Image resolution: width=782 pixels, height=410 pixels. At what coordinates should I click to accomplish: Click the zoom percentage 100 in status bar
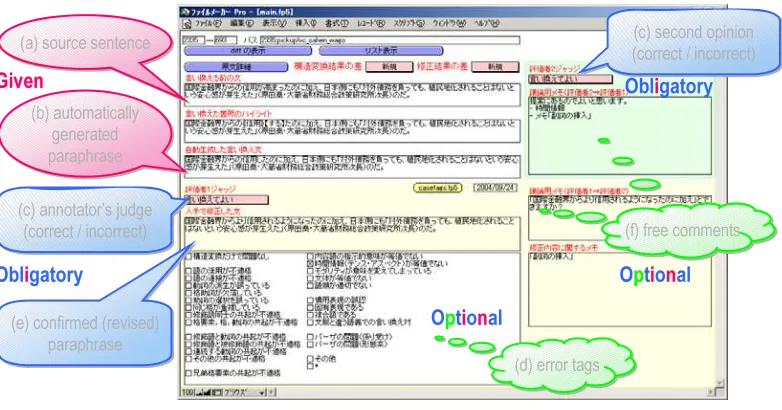[188, 393]
